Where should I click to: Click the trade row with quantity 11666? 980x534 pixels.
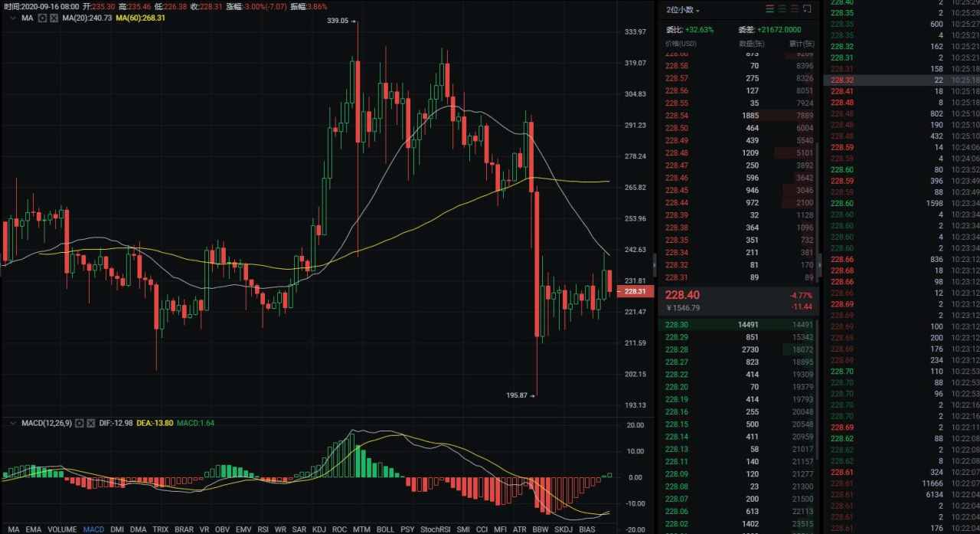[x=901, y=483]
